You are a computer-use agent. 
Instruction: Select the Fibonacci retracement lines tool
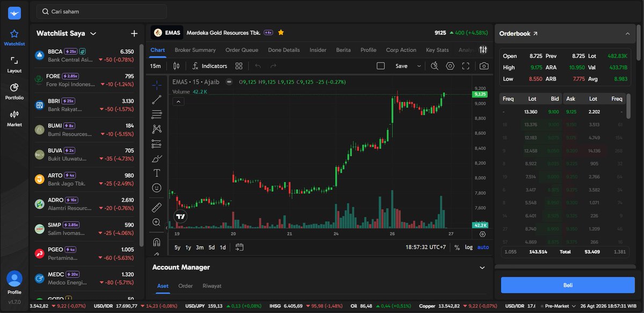pos(157,114)
